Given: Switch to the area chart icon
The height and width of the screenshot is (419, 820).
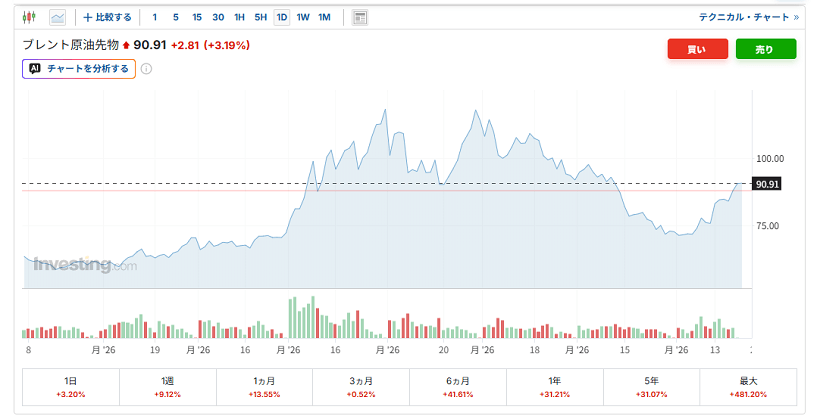Looking at the screenshot, I should coord(58,17).
